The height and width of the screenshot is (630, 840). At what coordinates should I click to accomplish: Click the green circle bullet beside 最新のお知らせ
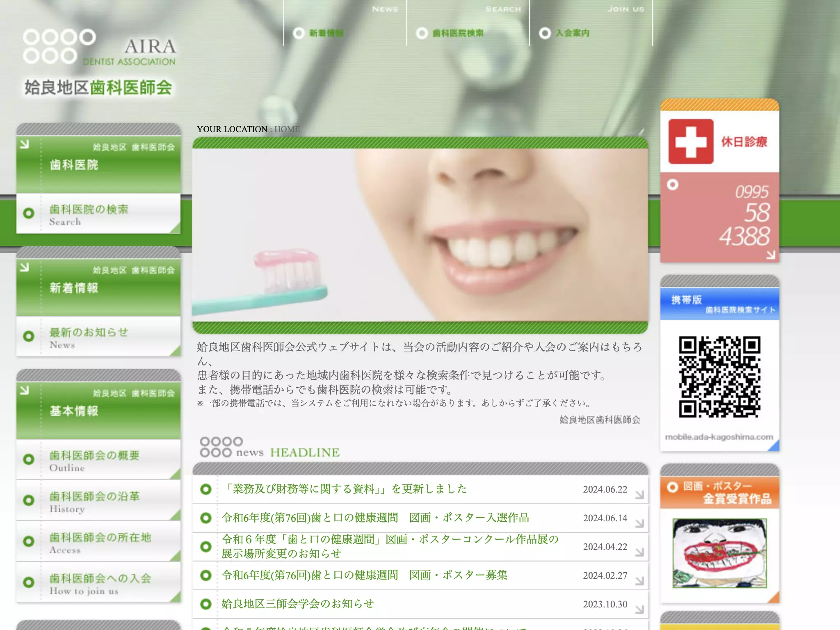coord(29,336)
